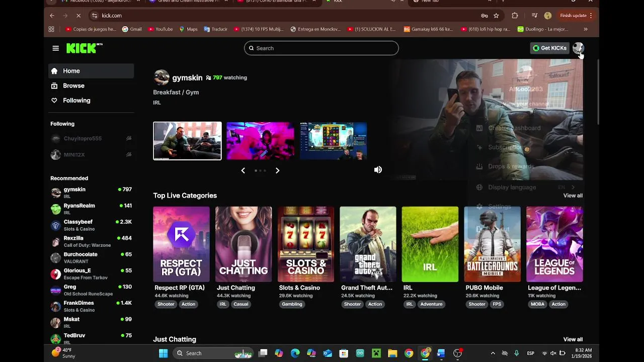Open Display language in profile menu
644x362 pixels.
[x=525, y=187]
